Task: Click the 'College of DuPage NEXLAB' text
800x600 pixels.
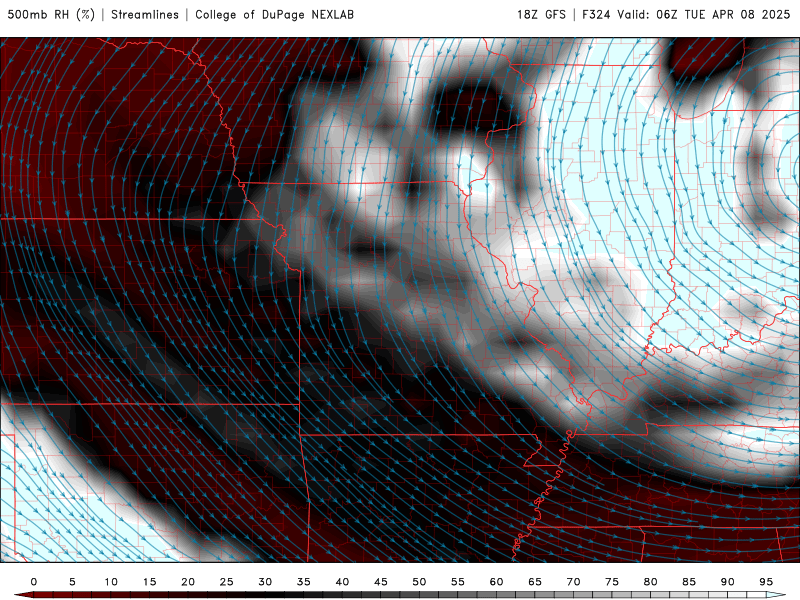Action: click(x=274, y=14)
